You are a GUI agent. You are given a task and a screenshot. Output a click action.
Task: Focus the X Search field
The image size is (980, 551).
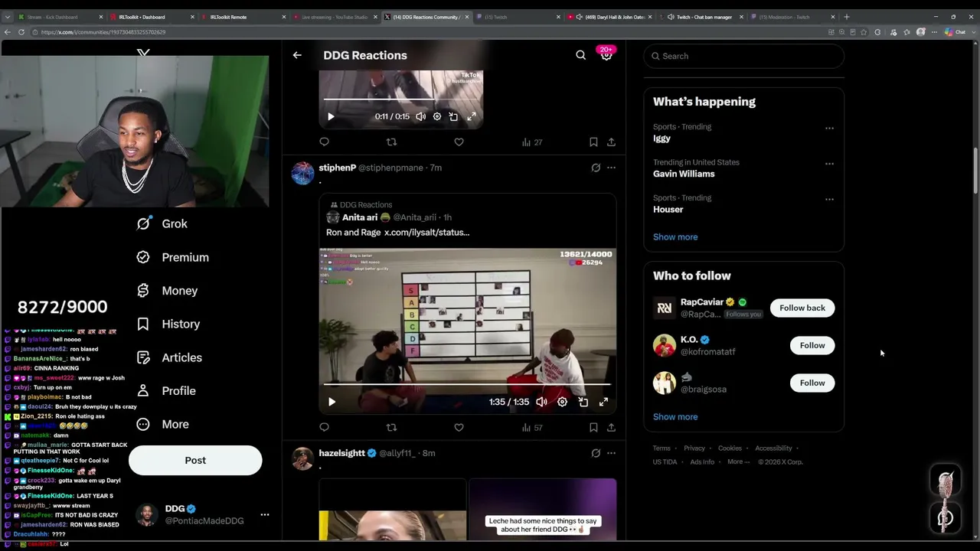tap(744, 56)
